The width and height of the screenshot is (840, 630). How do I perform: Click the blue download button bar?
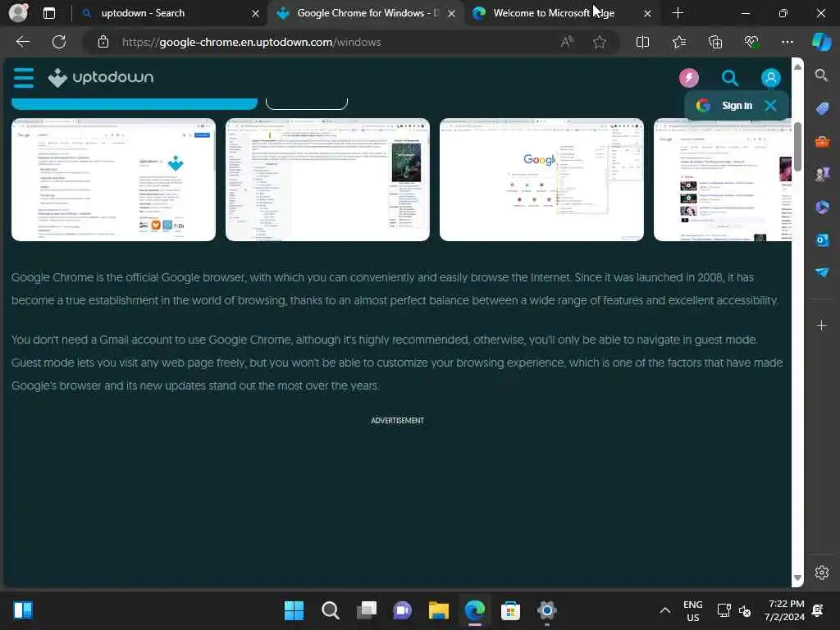coord(135,103)
